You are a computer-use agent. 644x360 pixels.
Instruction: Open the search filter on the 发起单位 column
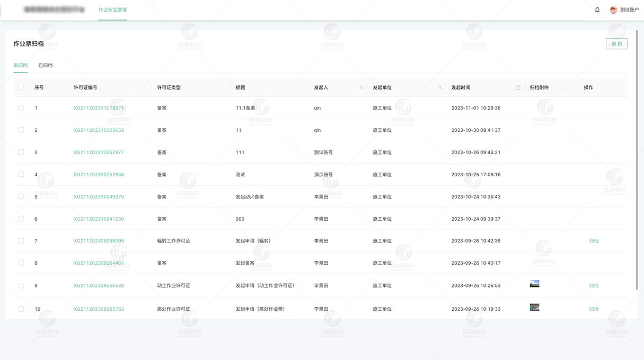click(439, 87)
